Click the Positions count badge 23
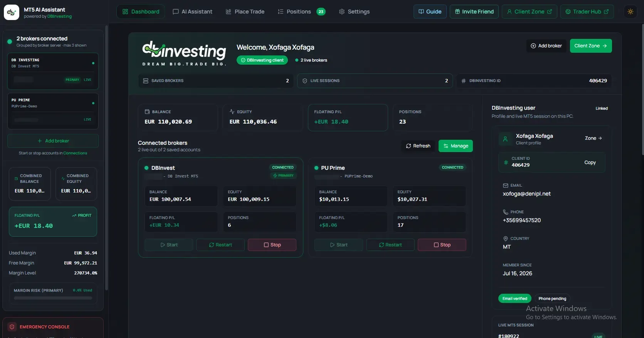This screenshot has height=338, width=644. pos(321,12)
